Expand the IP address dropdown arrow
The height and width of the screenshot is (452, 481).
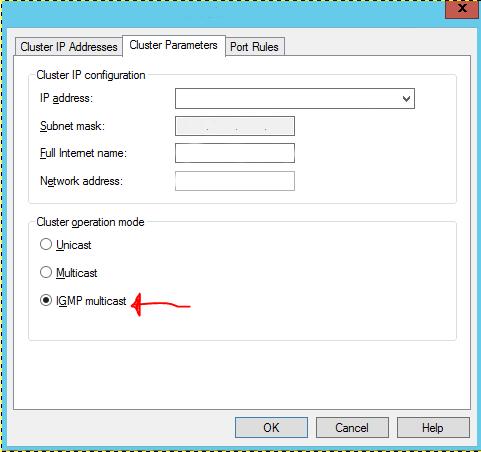406,99
